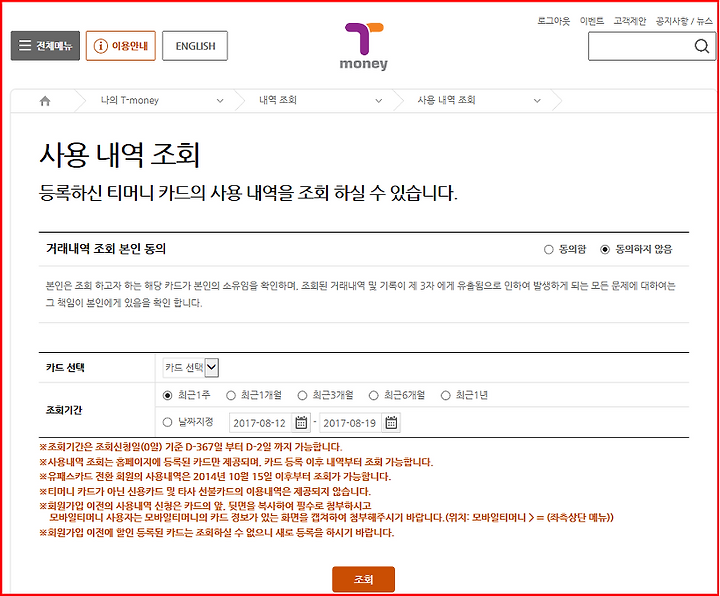Select the 최근1년 period radio
720x596 pixels.
pyautogui.click(x=445, y=395)
